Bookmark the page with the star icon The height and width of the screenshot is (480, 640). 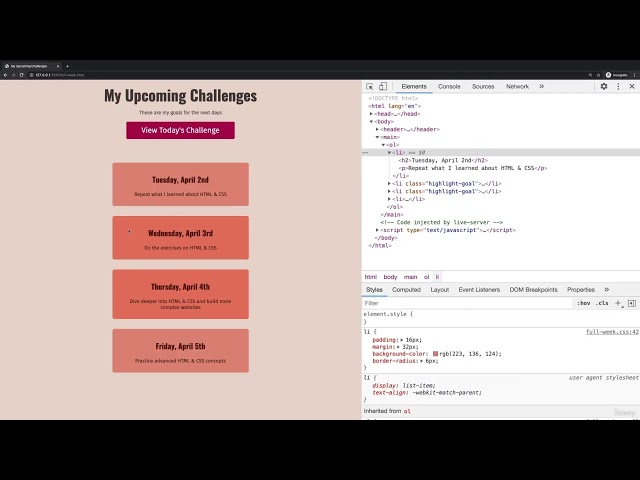point(598,75)
